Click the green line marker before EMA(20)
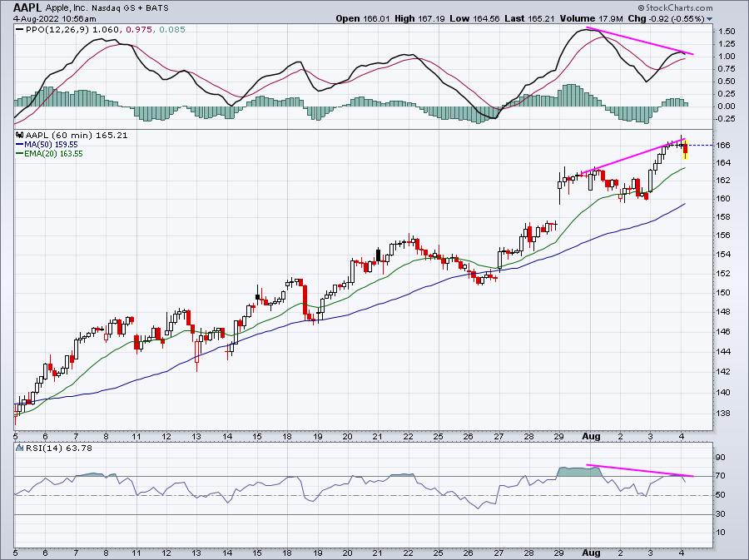 [x=20, y=154]
